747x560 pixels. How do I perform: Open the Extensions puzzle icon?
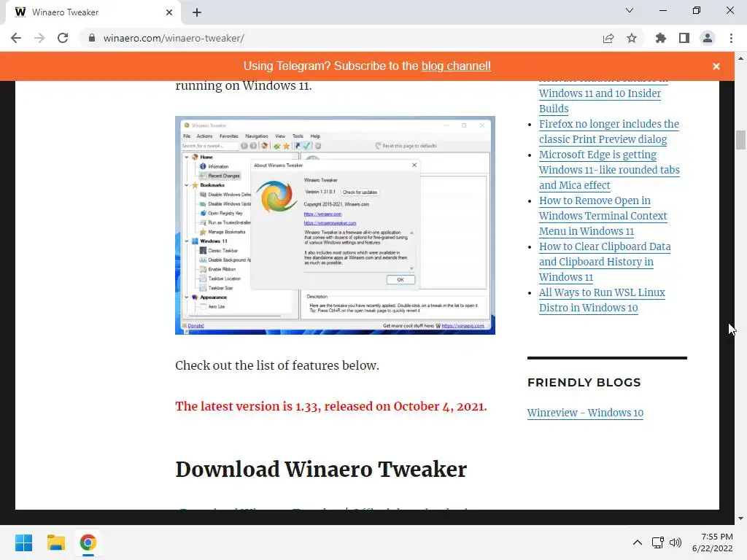click(x=661, y=38)
